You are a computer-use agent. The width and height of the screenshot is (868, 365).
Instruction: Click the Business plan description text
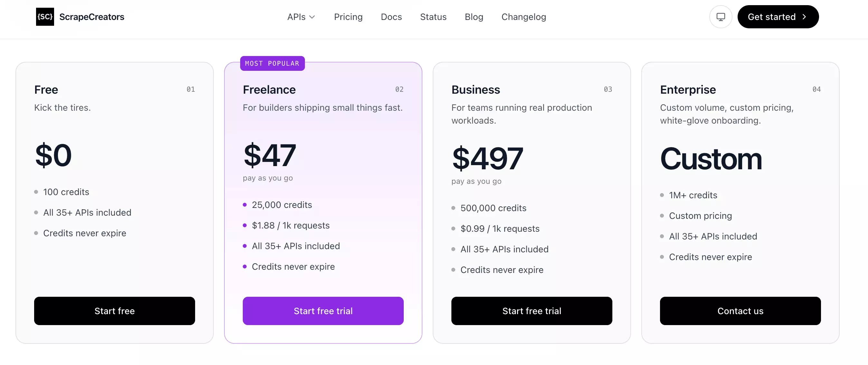(x=521, y=114)
